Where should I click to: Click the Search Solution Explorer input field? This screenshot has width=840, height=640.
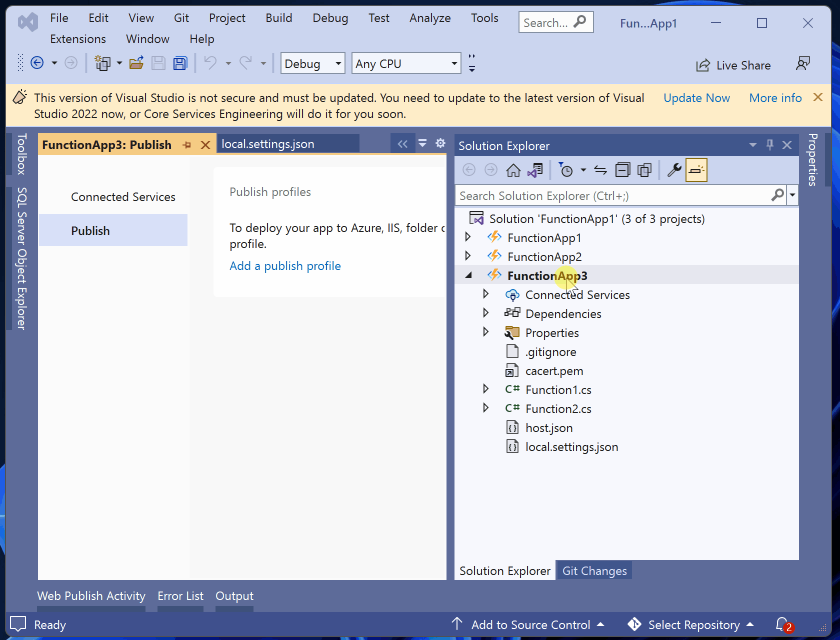612,196
